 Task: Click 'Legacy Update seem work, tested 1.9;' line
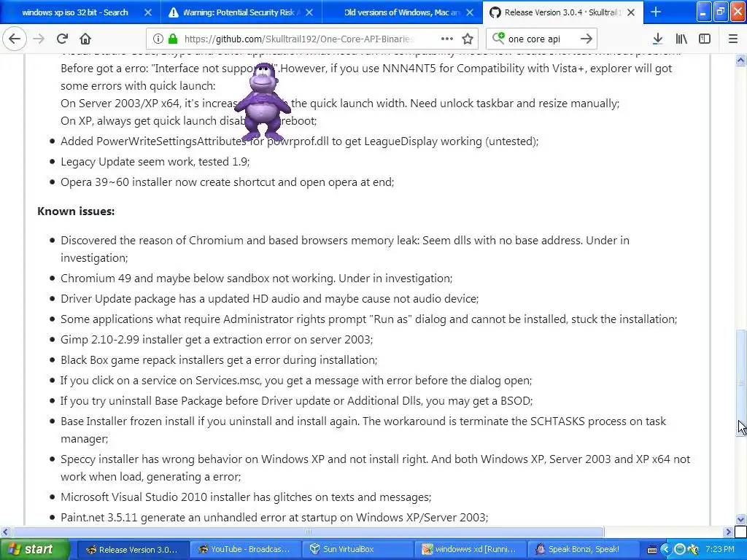click(155, 162)
